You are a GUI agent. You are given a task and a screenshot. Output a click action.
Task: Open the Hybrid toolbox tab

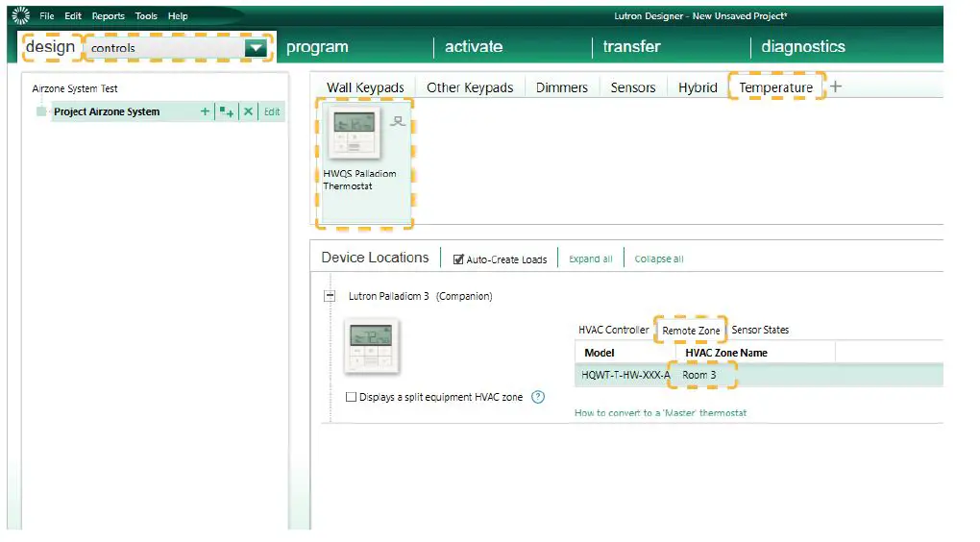point(698,87)
